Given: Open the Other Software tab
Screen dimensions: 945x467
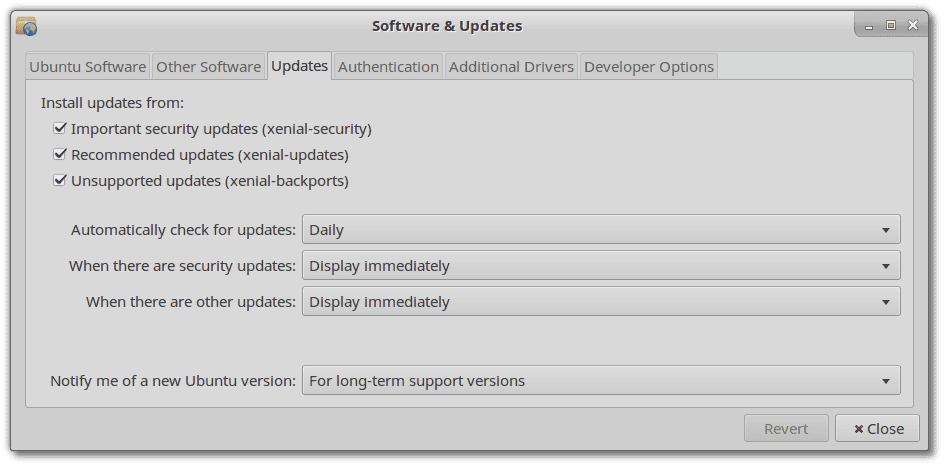Looking at the screenshot, I should [209, 66].
